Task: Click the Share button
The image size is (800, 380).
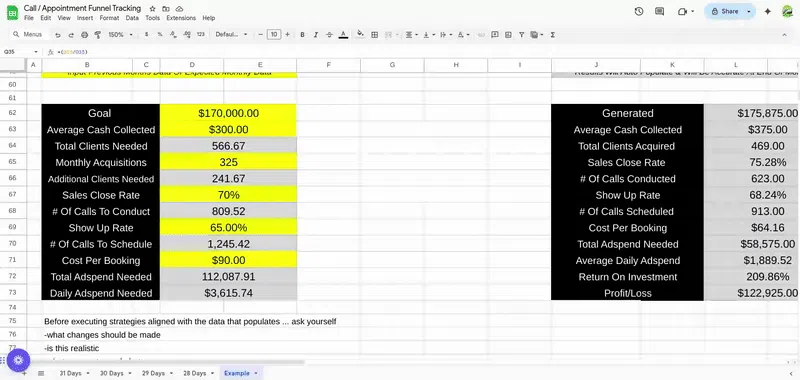Action: click(x=724, y=11)
